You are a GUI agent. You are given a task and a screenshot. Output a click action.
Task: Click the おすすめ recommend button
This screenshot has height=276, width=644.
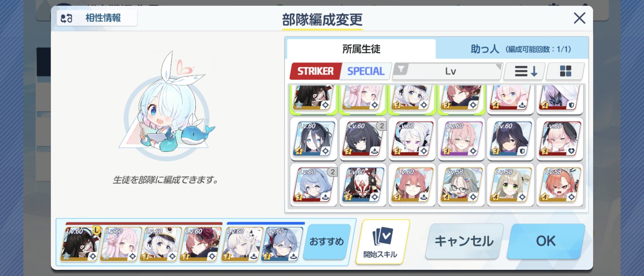point(327,241)
